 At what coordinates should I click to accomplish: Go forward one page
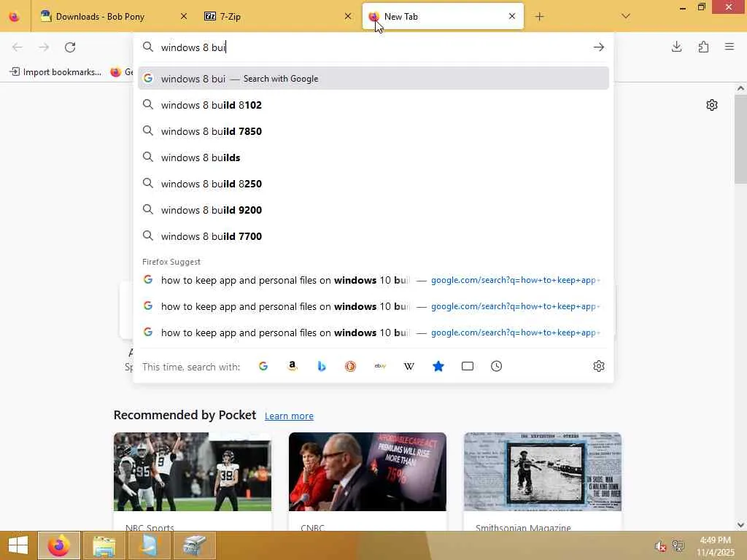tap(44, 47)
